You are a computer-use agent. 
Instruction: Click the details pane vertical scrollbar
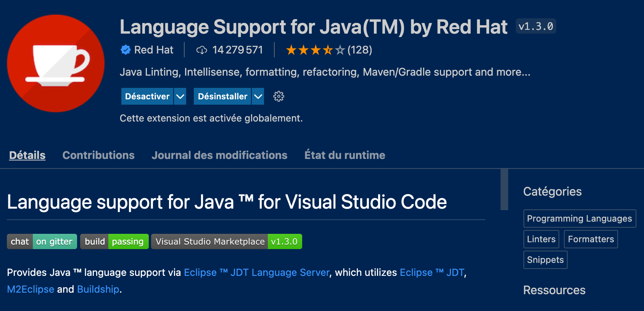[x=504, y=190]
